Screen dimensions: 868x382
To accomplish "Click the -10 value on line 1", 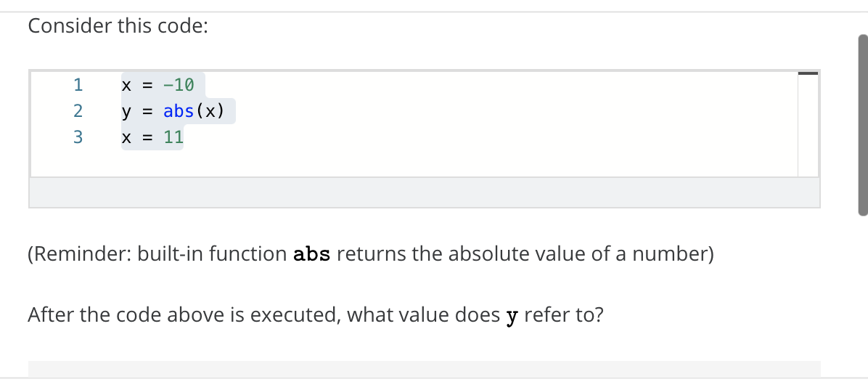I will [179, 85].
